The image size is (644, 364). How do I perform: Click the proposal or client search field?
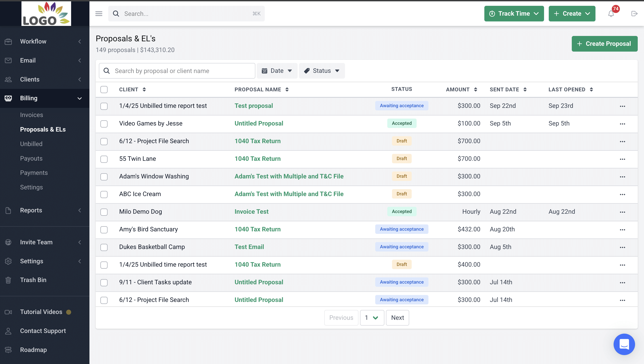(177, 71)
